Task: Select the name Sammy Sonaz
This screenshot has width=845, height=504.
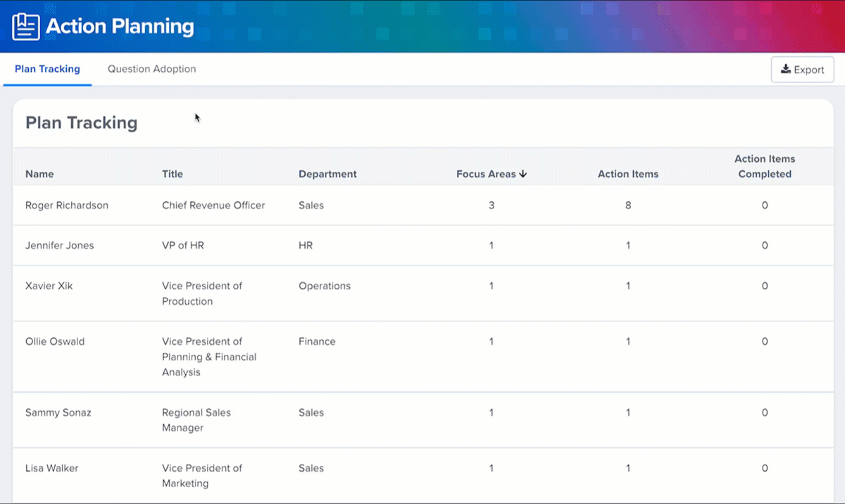Action: point(58,412)
